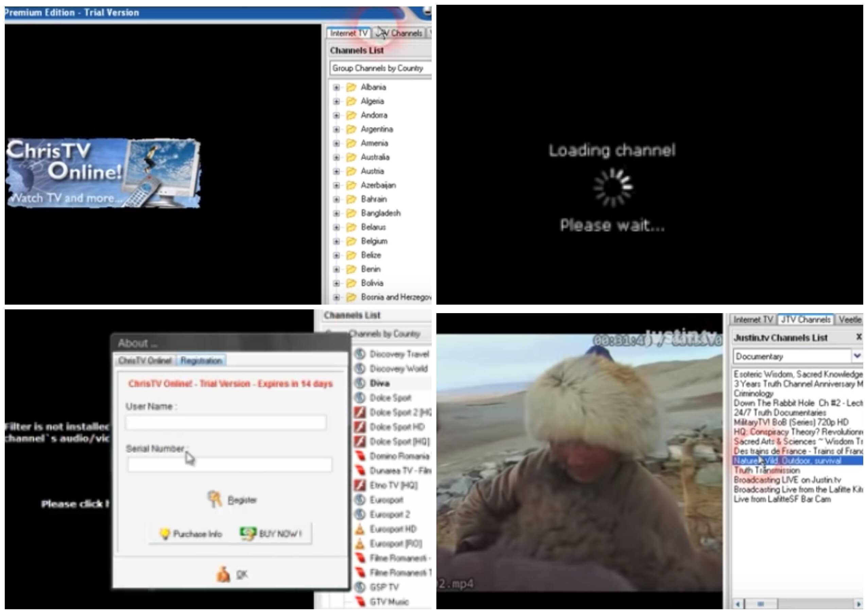Open the Group Channels by Country dropdown above Albania

(x=380, y=68)
